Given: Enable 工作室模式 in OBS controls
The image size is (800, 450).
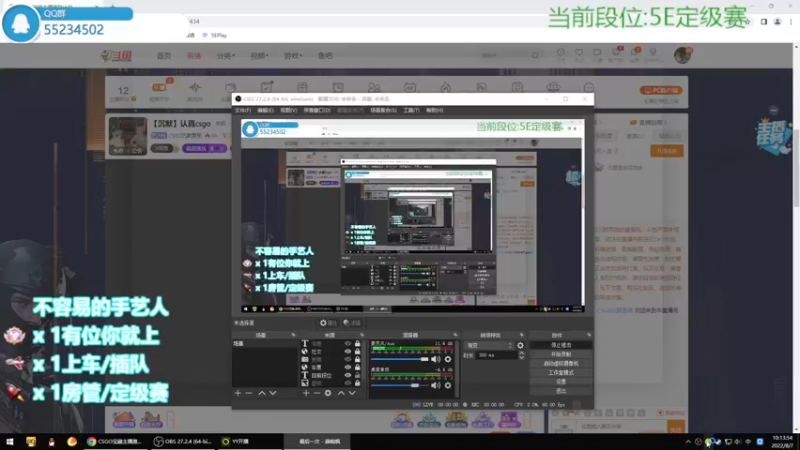Looking at the screenshot, I should [561, 372].
